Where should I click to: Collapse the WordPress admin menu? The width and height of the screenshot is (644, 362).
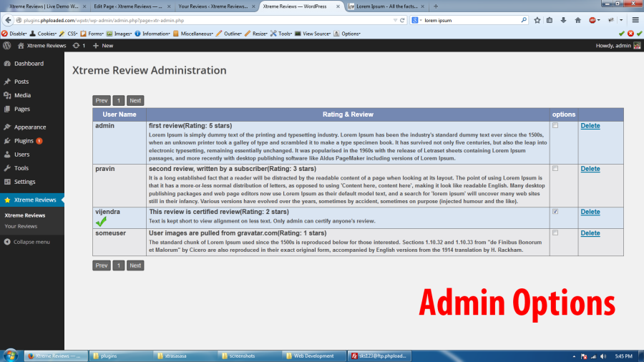pos(27,242)
